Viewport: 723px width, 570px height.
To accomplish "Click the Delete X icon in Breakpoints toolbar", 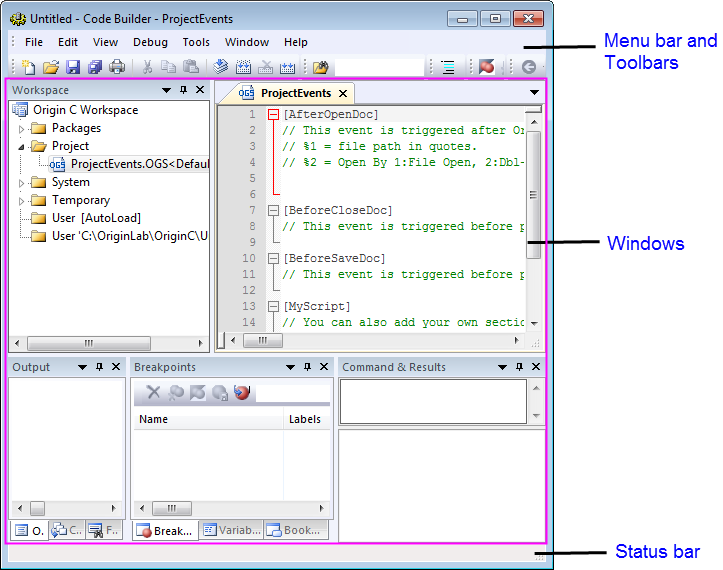I will point(153,392).
